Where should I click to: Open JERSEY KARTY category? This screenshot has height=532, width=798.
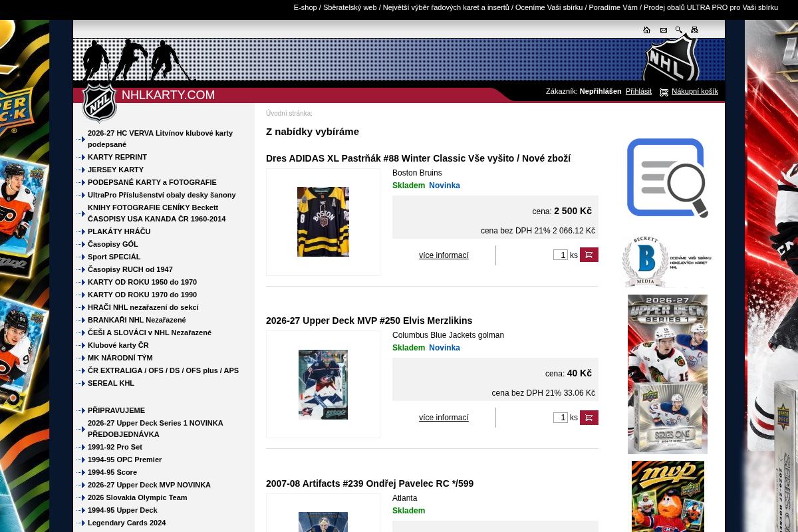tap(116, 170)
